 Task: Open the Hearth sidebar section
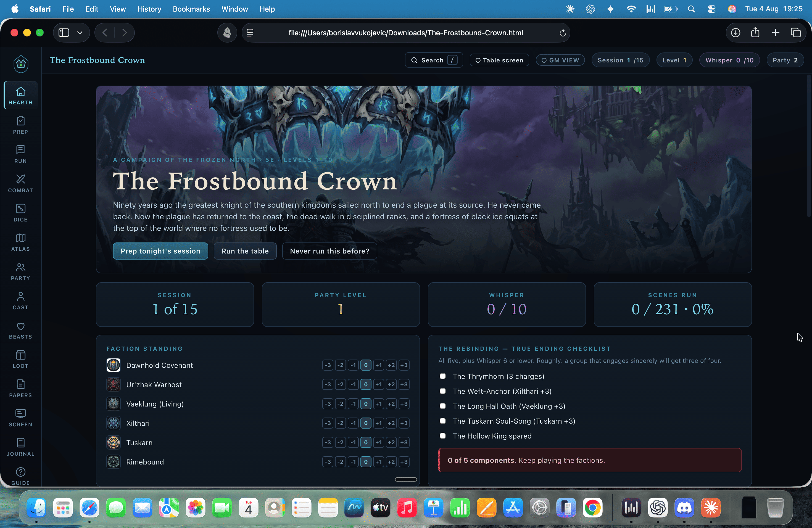coord(20,96)
